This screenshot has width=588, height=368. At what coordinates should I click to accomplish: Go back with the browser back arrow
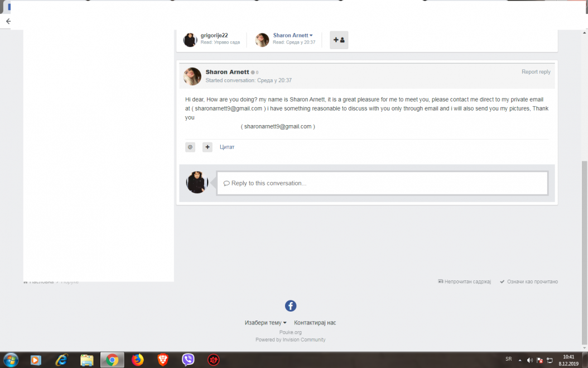pyautogui.click(x=8, y=21)
